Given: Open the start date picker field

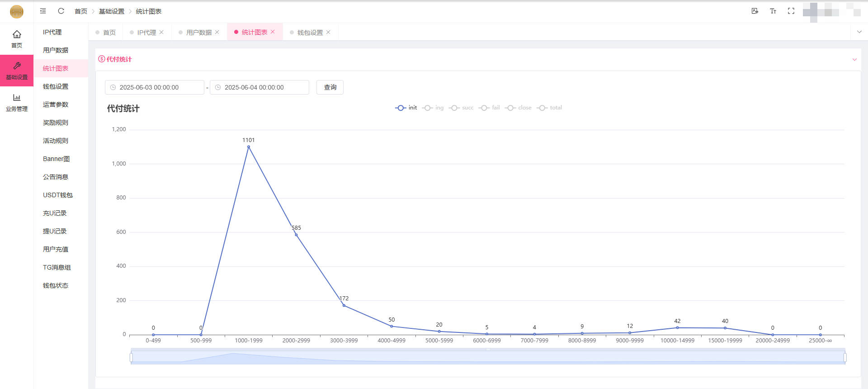Looking at the screenshot, I should click(x=155, y=87).
